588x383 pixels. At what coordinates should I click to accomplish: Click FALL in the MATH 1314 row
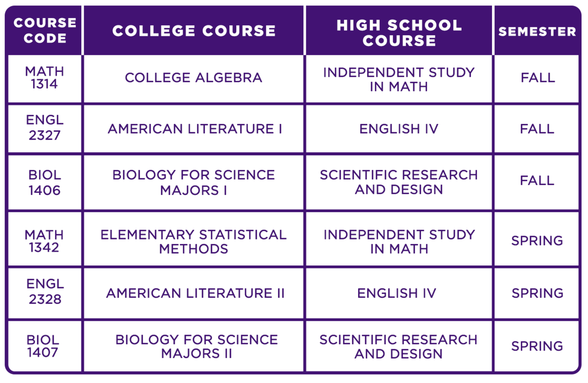(x=537, y=78)
